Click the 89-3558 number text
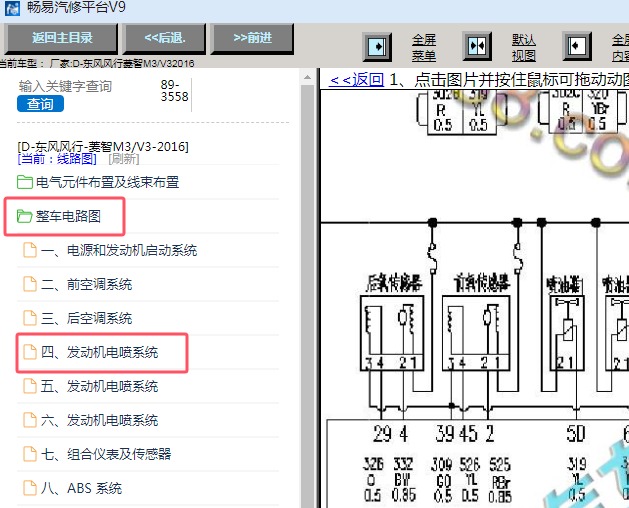 [x=174, y=91]
